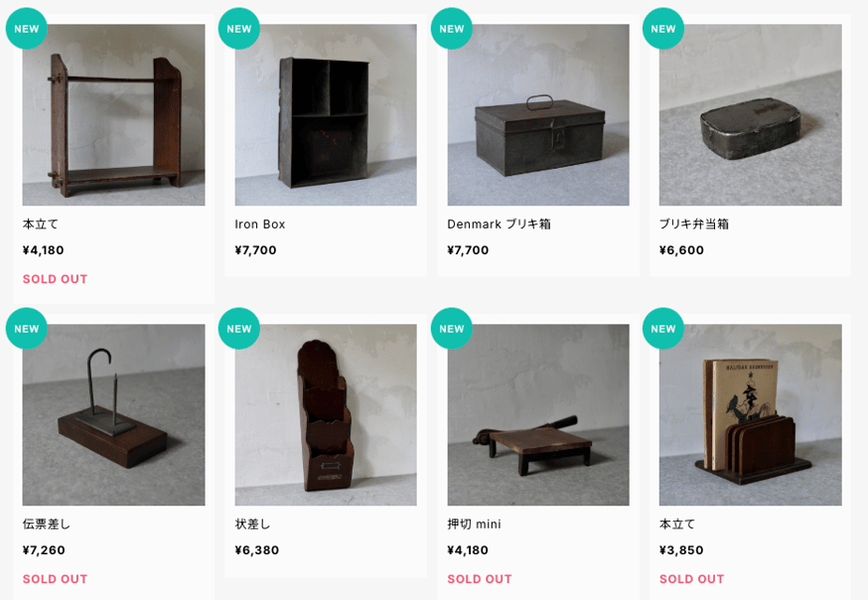View the 押切 mini cutter image
Viewport: 868px width, 600px height.
[x=538, y=414]
